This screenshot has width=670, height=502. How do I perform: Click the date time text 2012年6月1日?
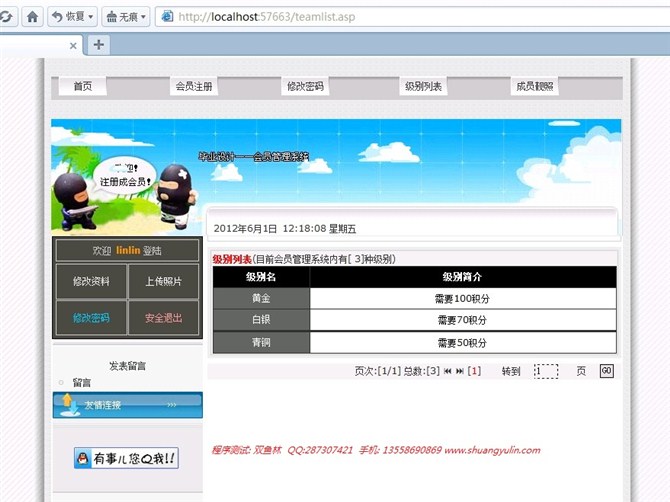(285, 229)
